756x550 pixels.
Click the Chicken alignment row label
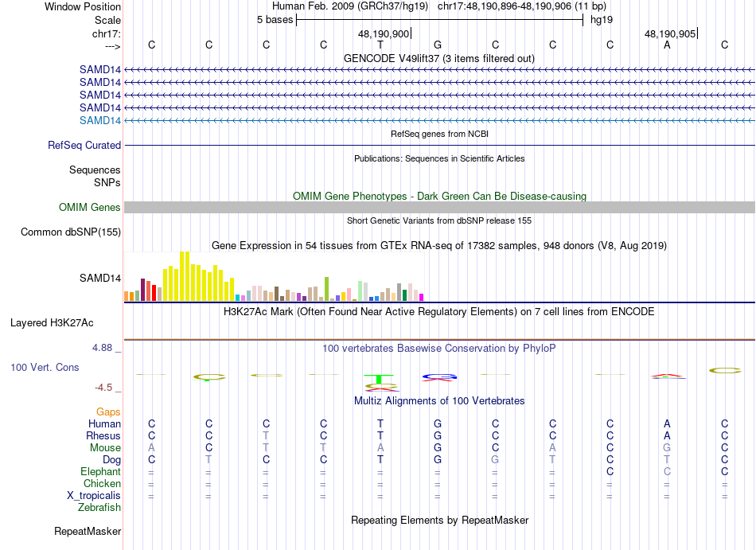(x=102, y=483)
